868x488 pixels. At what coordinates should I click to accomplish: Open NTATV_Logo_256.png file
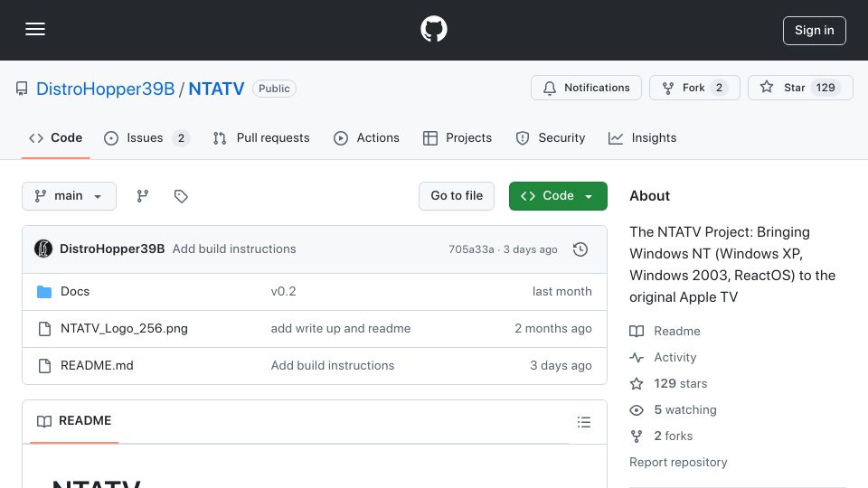pos(124,329)
